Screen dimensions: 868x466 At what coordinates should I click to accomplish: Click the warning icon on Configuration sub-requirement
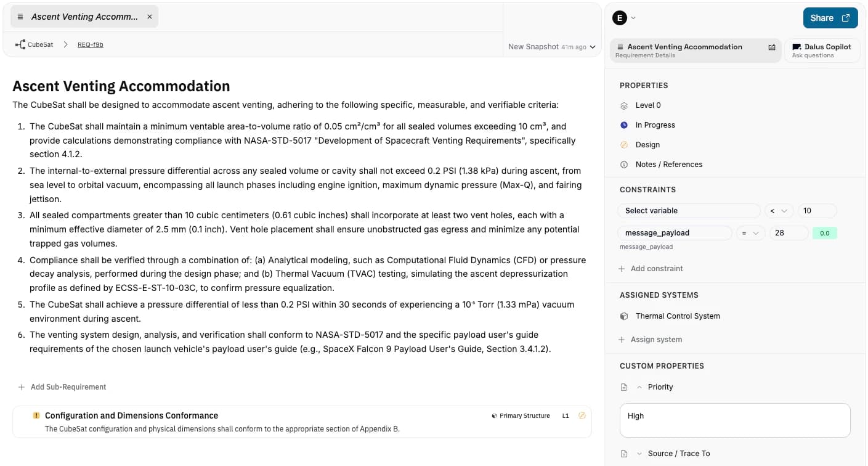[36, 415]
